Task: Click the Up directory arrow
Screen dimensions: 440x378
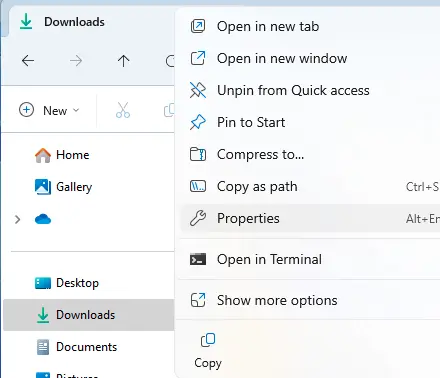Action: 123,61
